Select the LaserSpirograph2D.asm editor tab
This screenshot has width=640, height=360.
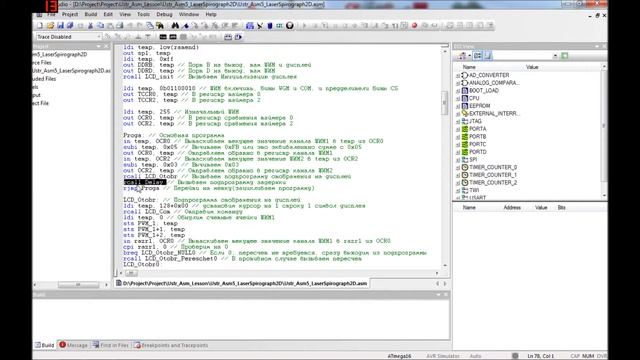click(x=242, y=283)
